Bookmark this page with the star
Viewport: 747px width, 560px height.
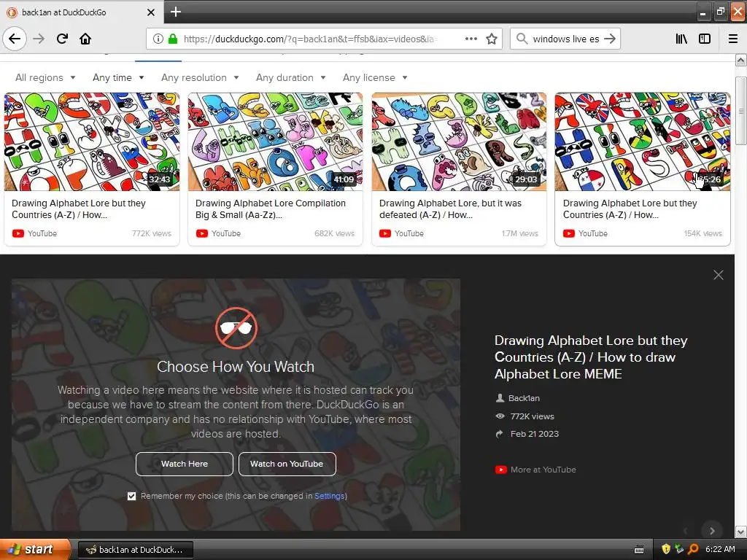(x=492, y=39)
